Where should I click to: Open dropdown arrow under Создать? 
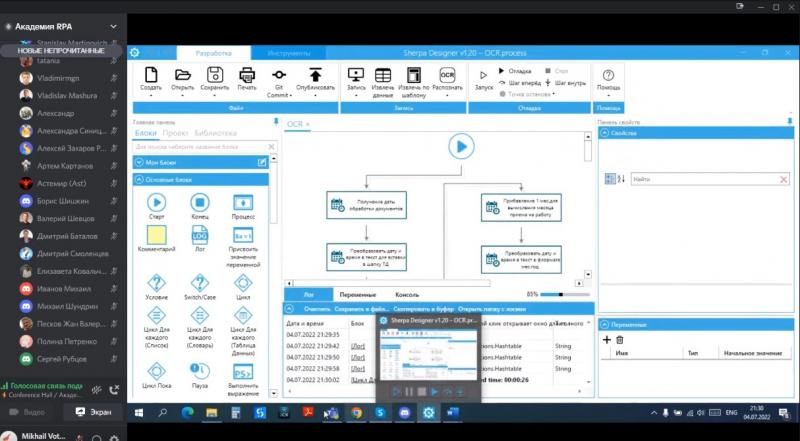(x=151, y=95)
